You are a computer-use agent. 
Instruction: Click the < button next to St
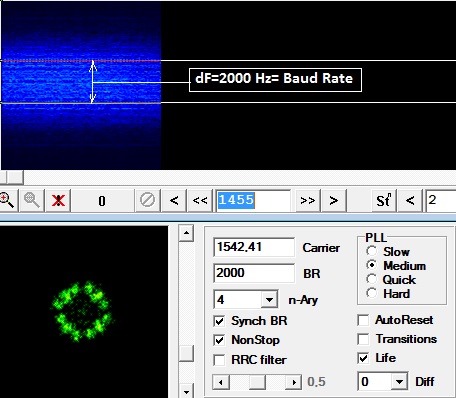(410, 201)
